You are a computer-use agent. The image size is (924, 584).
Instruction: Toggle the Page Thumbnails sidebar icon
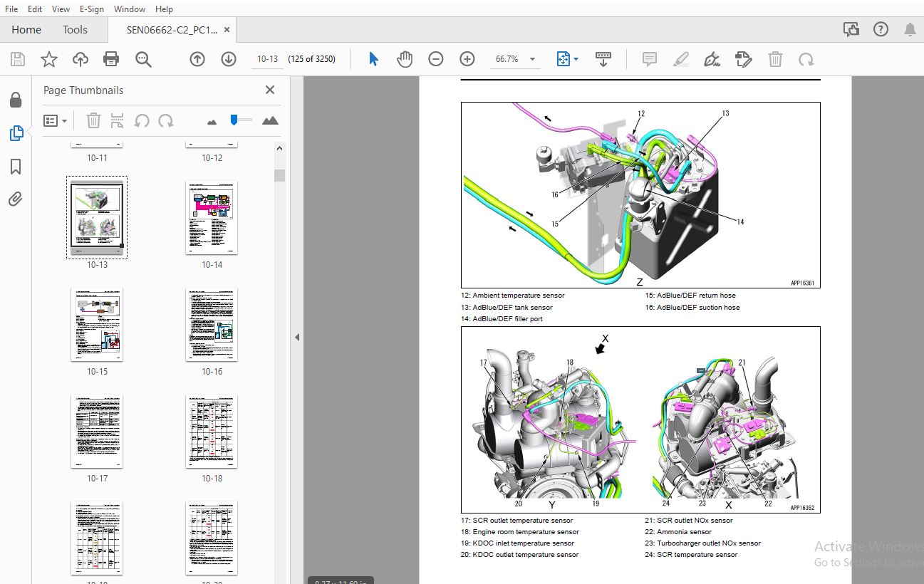[x=16, y=133]
